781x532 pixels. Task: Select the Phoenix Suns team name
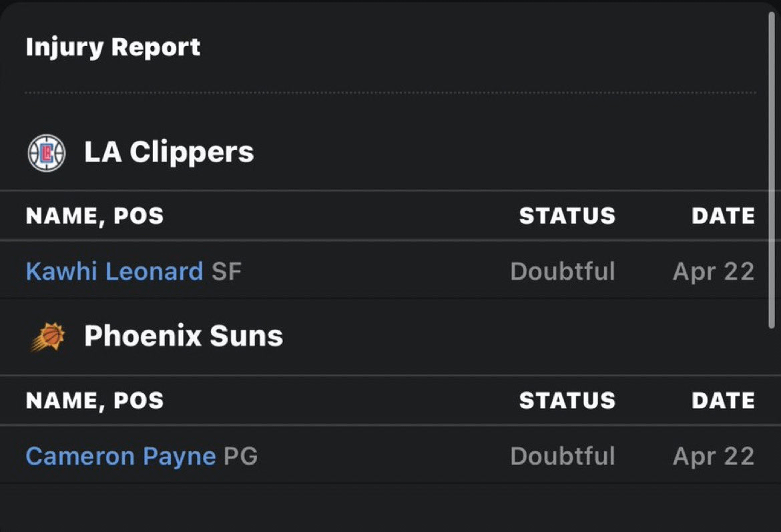(x=184, y=336)
